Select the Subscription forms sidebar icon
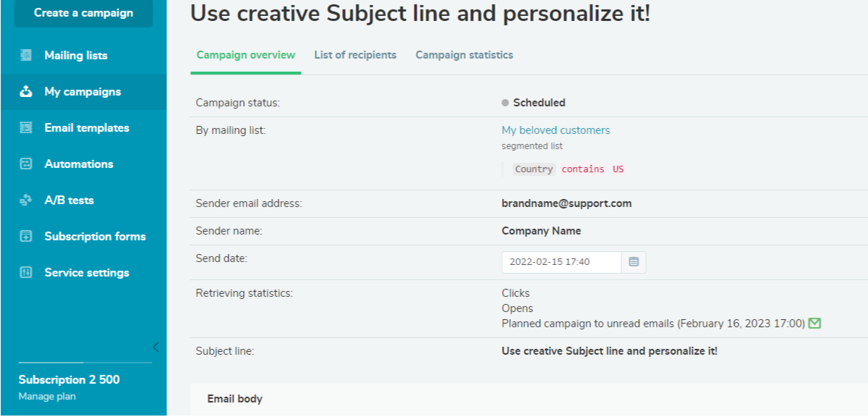Viewport: 868px width, 417px height. (27, 236)
